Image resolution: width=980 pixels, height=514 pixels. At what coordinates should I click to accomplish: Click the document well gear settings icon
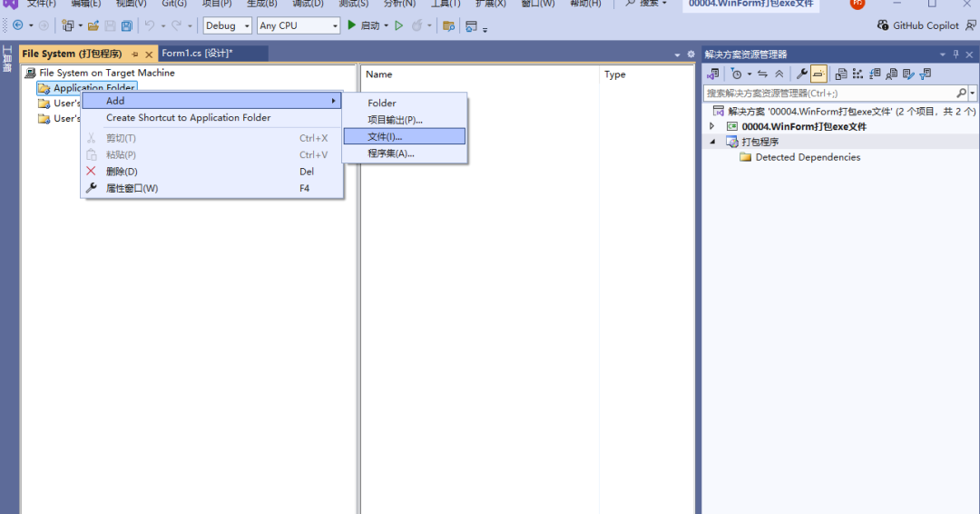[x=691, y=54]
